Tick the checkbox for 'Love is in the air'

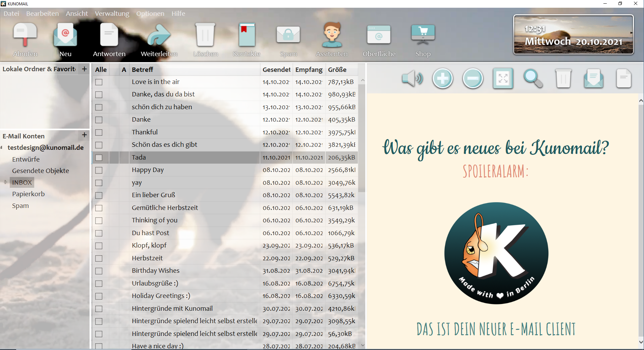(99, 82)
